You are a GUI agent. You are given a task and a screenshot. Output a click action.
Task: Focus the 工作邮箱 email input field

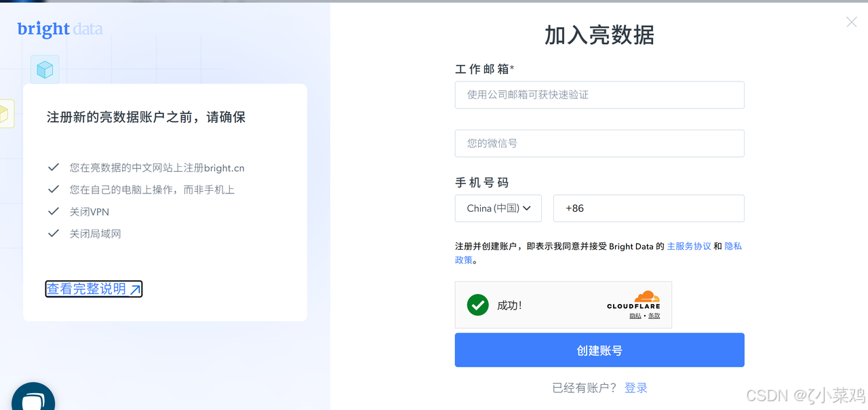tap(599, 95)
